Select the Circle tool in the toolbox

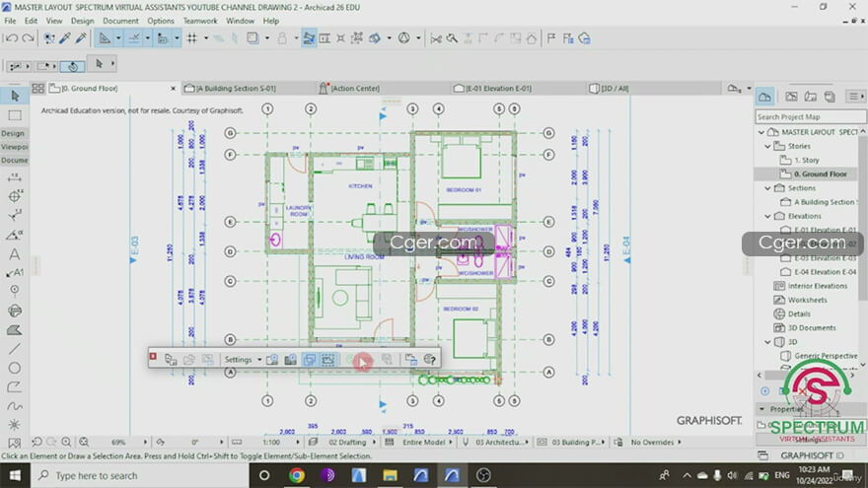[x=15, y=368]
